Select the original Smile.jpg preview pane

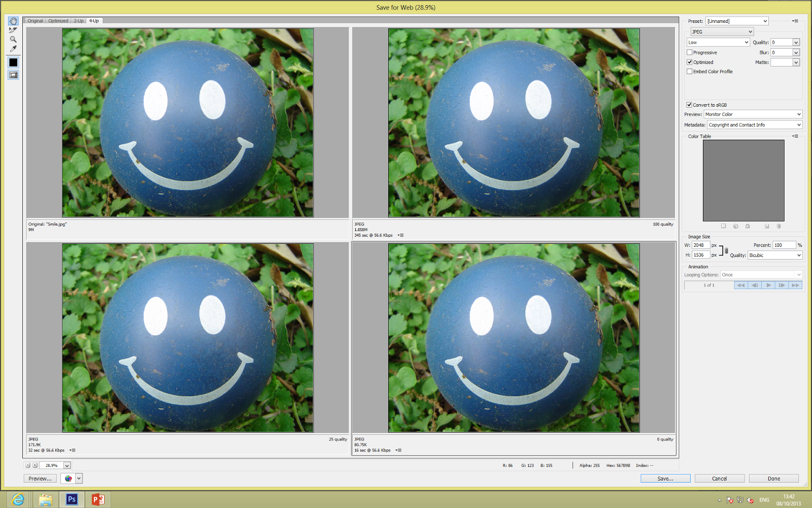tap(188, 123)
